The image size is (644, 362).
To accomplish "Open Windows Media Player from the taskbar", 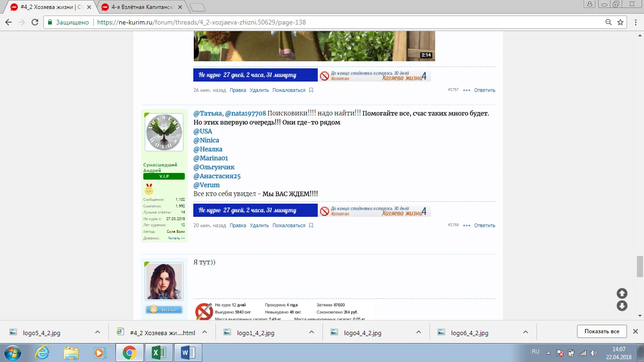I will click(x=99, y=353).
